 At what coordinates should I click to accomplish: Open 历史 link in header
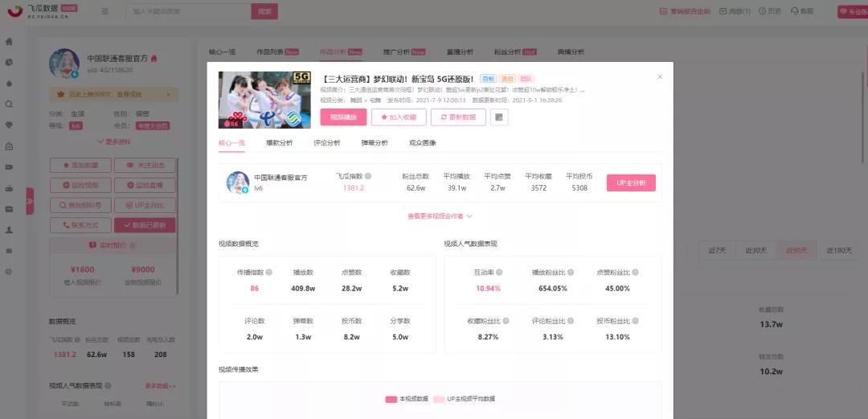tap(770, 11)
